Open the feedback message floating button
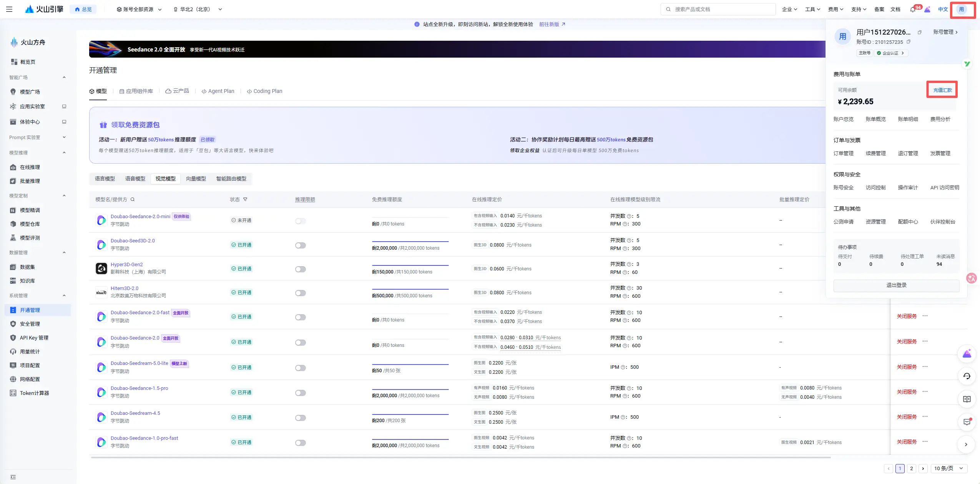 click(967, 422)
